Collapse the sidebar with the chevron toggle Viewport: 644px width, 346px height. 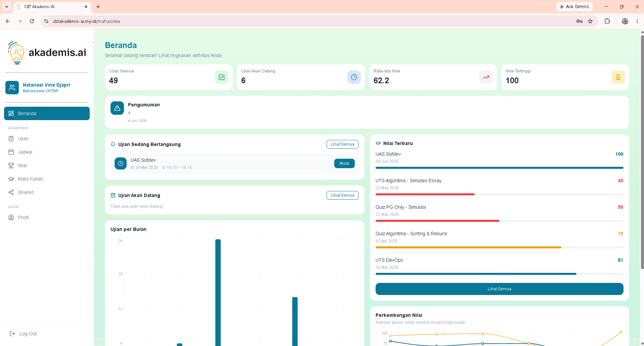[x=93, y=43]
